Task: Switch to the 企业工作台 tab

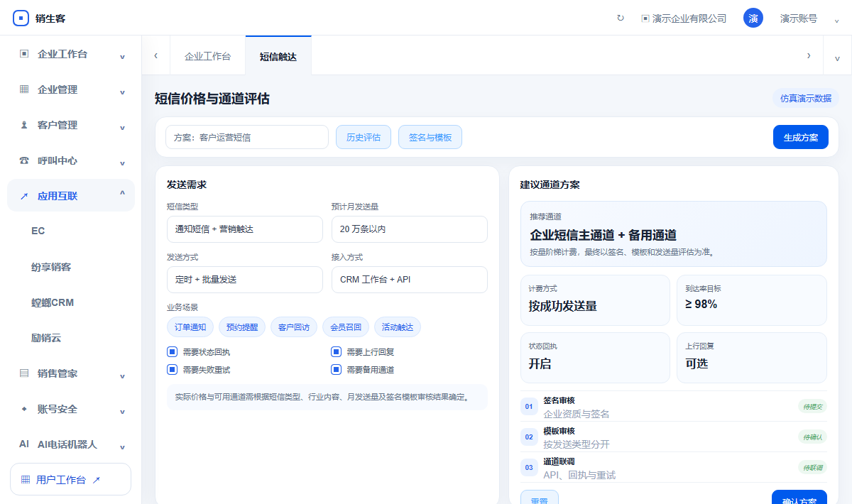Action: pos(207,56)
